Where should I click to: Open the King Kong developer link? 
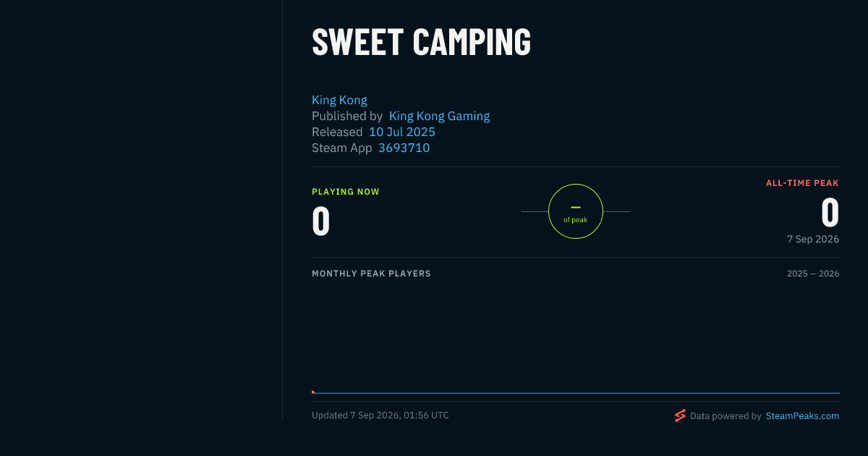coord(339,100)
